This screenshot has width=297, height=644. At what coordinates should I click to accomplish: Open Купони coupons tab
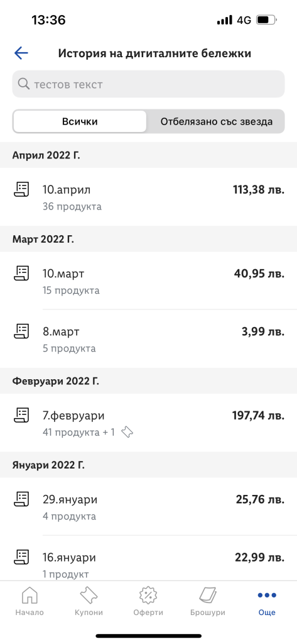point(89,601)
